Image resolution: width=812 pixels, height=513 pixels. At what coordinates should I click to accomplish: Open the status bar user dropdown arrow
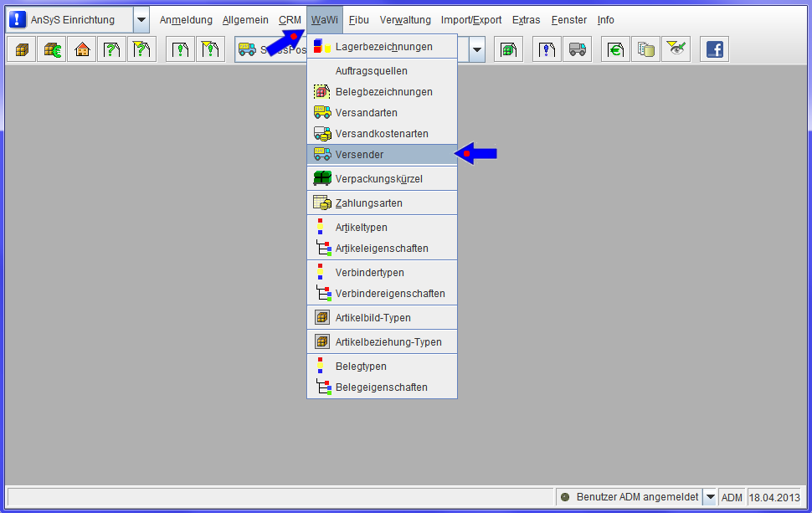[711, 497]
